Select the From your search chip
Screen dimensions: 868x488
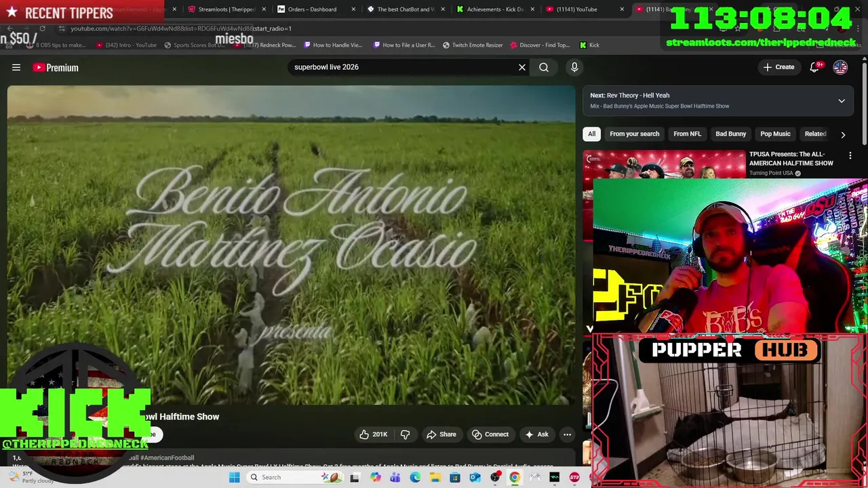tap(634, 134)
